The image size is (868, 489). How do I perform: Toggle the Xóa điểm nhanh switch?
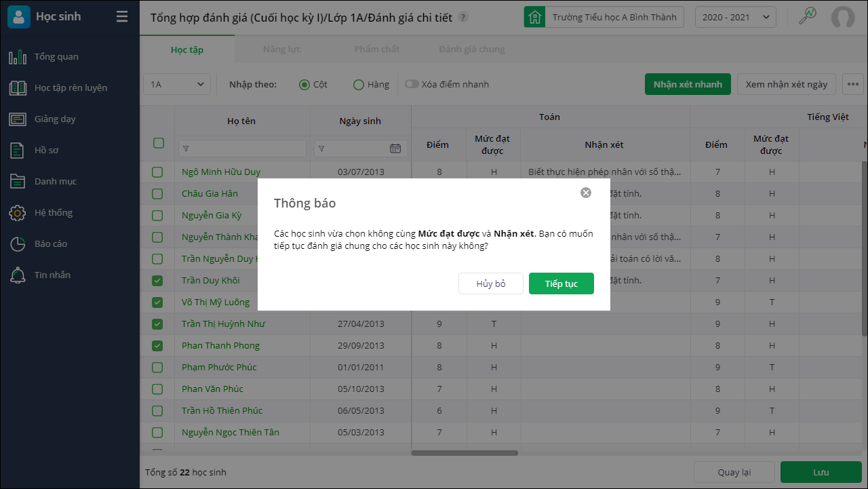(412, 85)
